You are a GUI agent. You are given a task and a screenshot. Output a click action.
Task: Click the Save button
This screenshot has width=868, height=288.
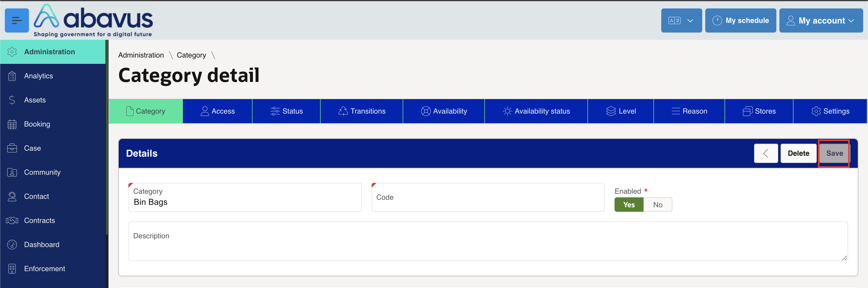835,154
